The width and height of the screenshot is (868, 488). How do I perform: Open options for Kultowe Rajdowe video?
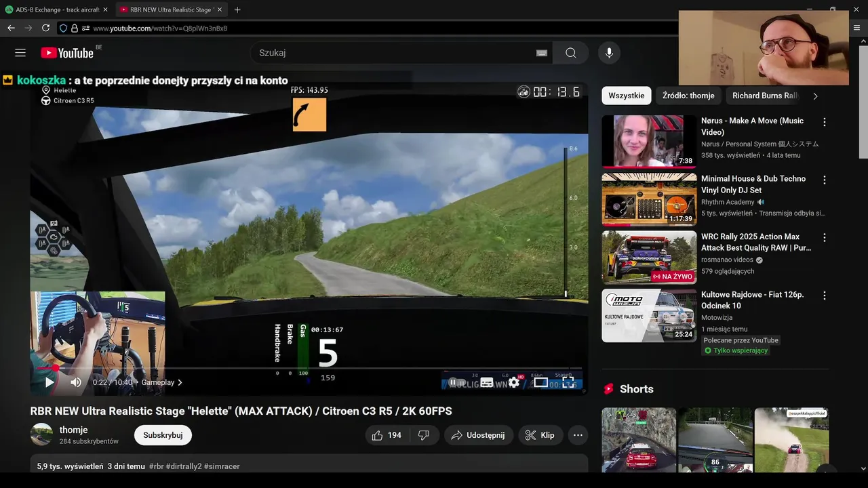point(825,296)
